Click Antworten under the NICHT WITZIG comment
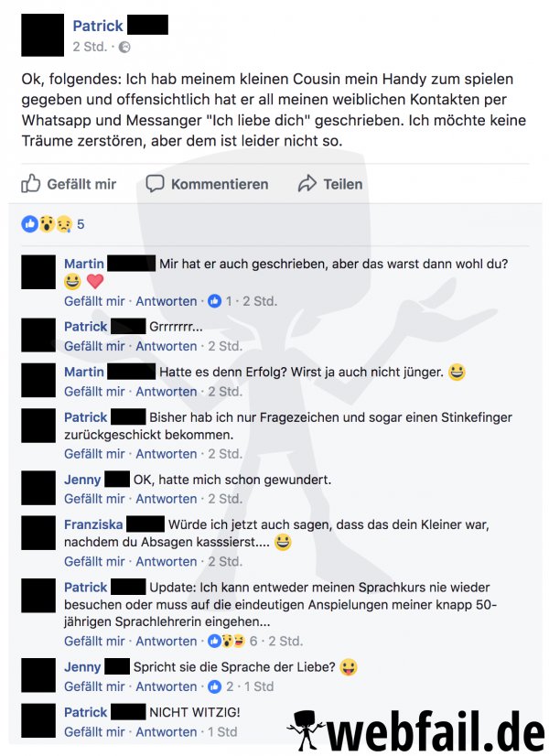549x756 pixels. pos(167,731)
